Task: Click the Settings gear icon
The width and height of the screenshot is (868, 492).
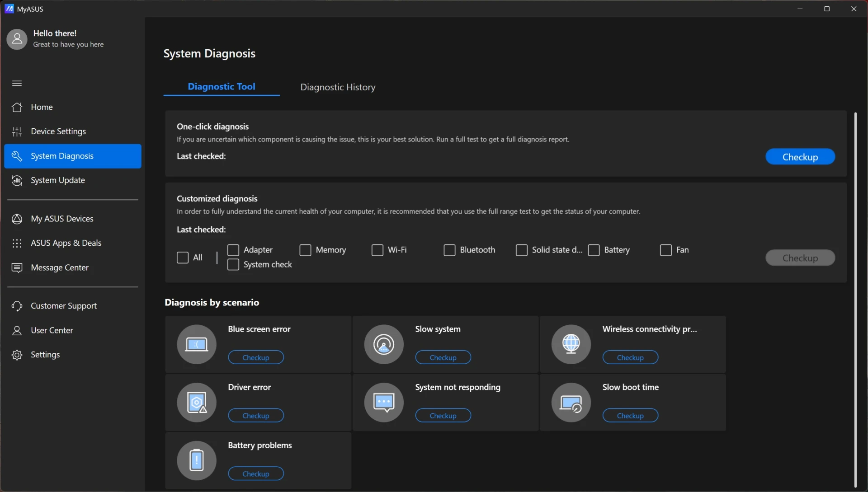Action: click(17, 355)
